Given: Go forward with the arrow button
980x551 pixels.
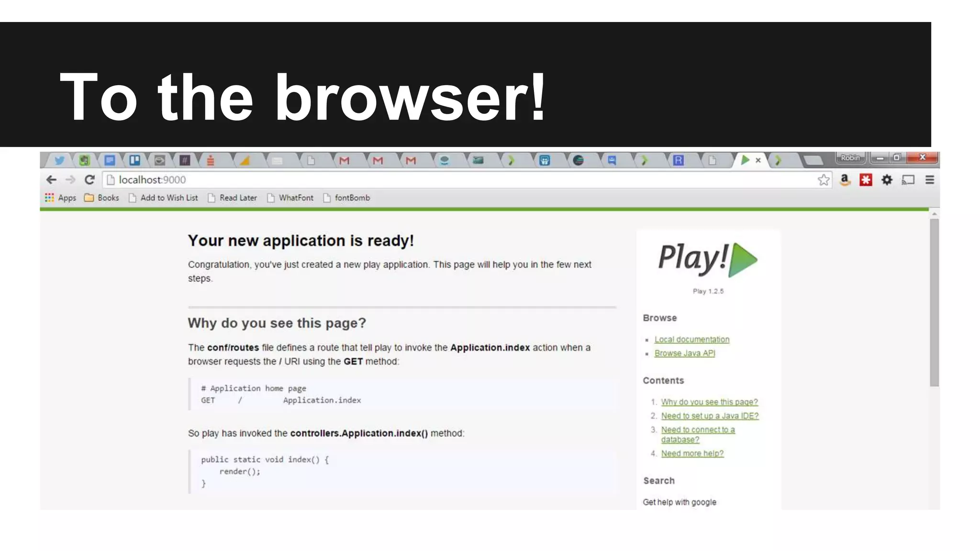Looking at the screenshot, I should click(70, 180).
